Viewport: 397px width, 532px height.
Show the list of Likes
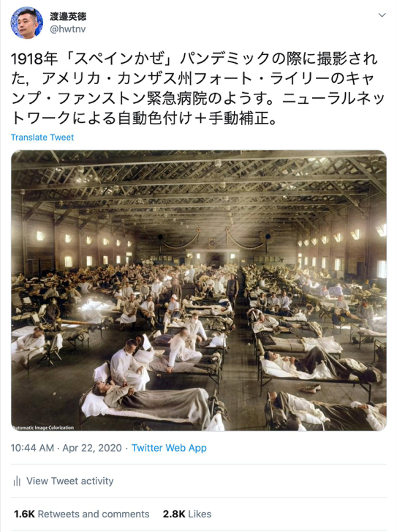[x=187, y=514]
